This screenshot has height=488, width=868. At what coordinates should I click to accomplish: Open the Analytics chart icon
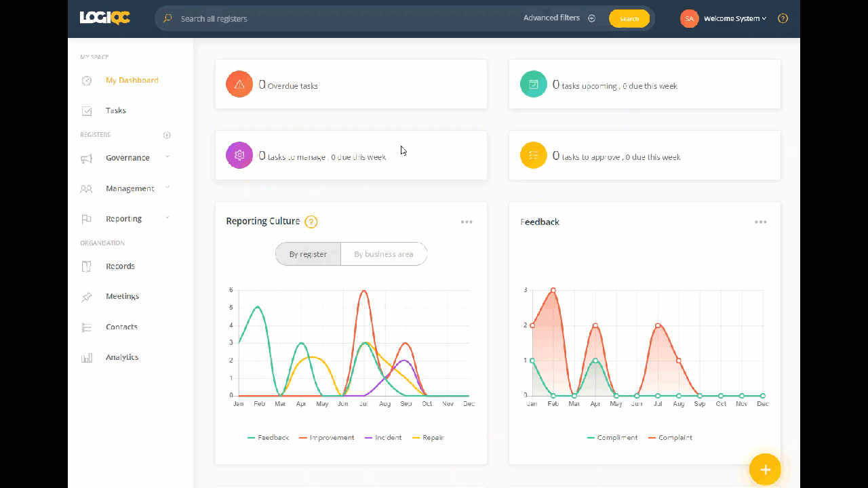click(x=87, y=357)
